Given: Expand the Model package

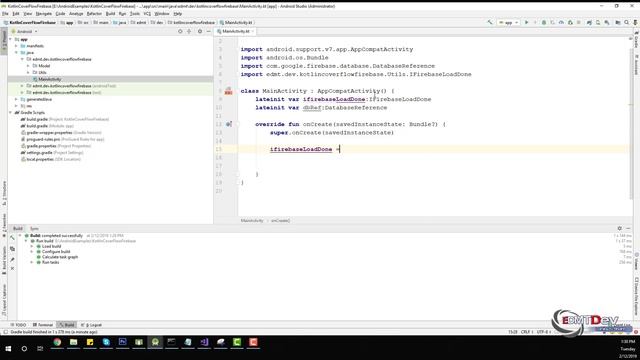Looking at the screenshot, I should coord(29,66).
